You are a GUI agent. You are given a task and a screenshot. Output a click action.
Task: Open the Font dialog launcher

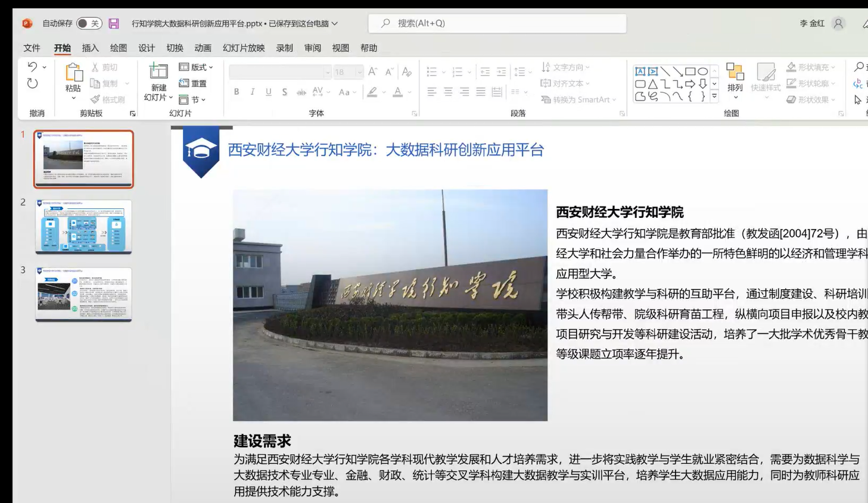pos(414,113)
